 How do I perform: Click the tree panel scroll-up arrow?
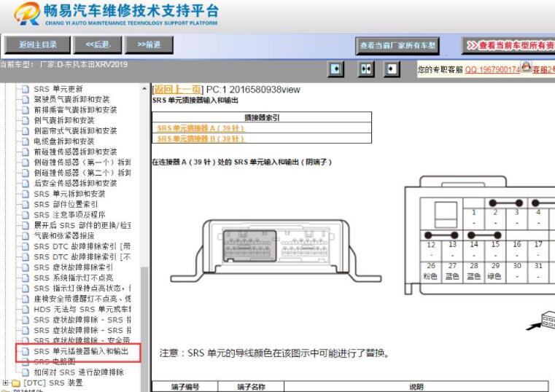pyautogui.click(x=144, y=88)
